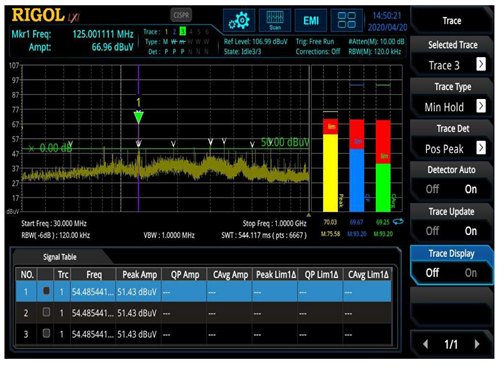Click the green marker 1 triangle

(x=139, y=117)
